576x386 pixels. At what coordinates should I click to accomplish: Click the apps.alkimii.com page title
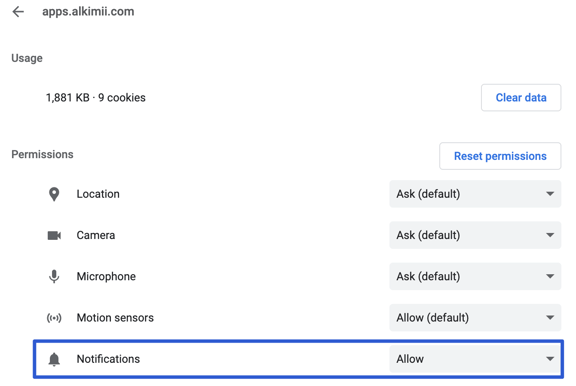(88, 11)
